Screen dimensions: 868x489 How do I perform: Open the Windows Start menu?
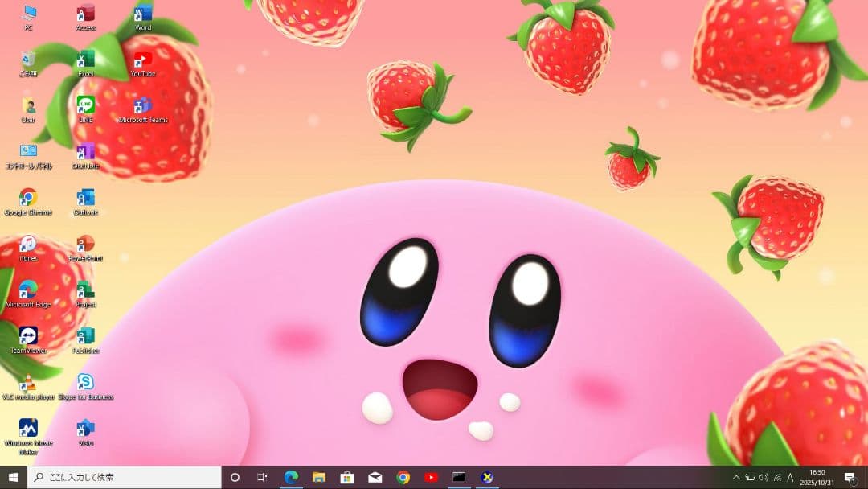click(13, 477)
